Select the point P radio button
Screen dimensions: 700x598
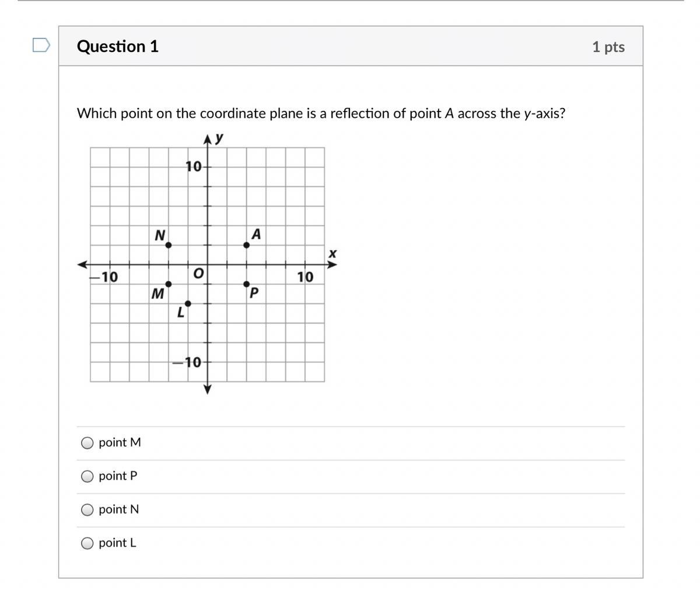coord(87,477)
